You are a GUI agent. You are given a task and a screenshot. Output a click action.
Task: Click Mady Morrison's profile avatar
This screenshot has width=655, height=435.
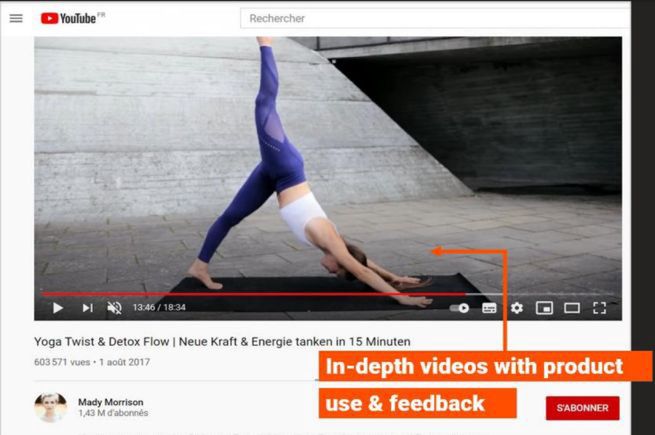point(51,407)
